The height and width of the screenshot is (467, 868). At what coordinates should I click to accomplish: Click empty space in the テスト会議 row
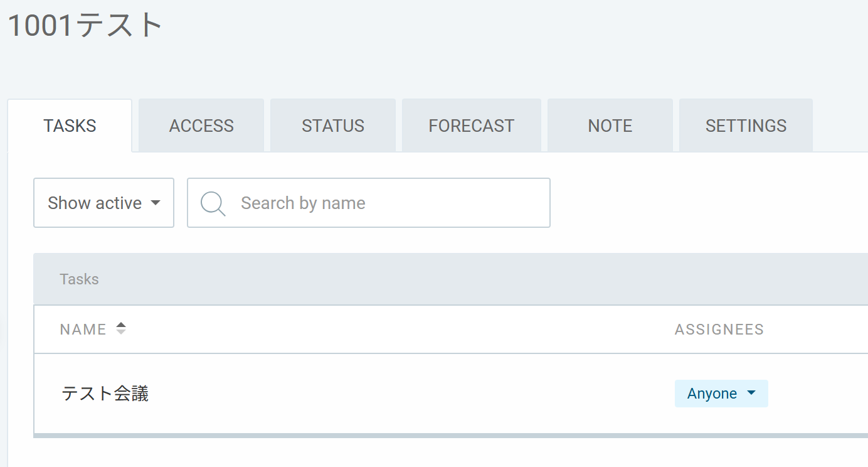[408, 394]
